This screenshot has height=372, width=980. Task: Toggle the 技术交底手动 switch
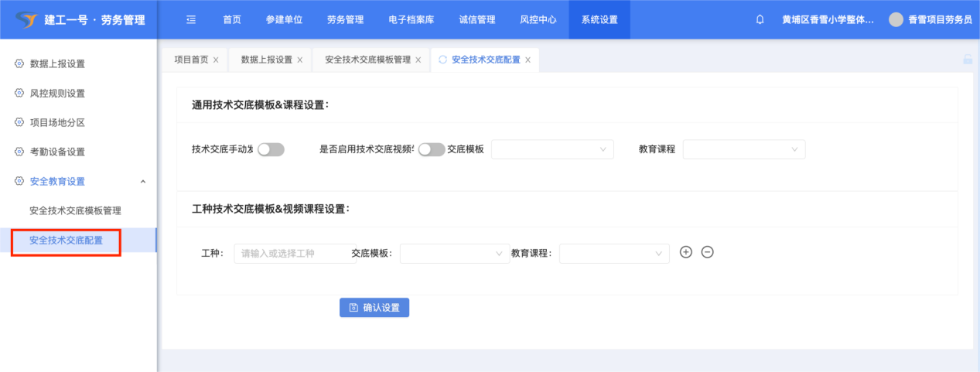tap(271, 149)
